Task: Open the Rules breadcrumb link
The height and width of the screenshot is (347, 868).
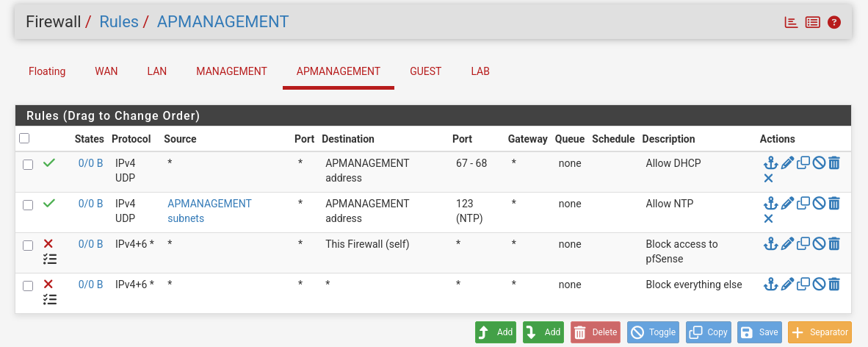Action: (x=119, y=21)
